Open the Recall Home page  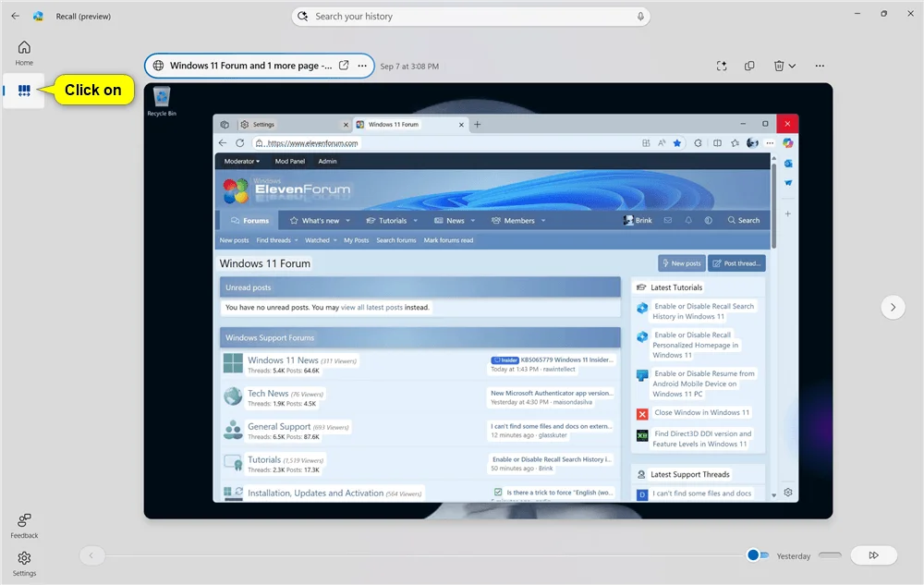point(24,53)
